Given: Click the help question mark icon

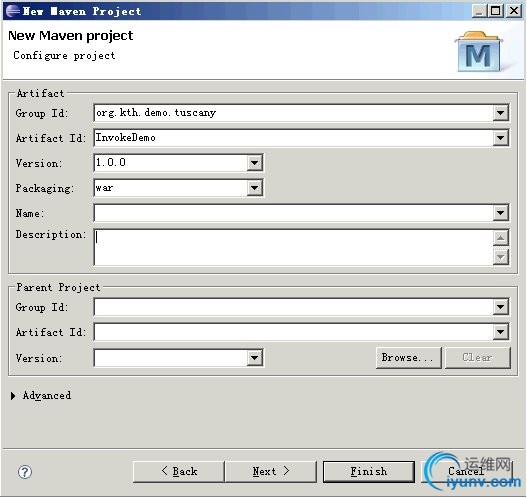Looking at the screenshot, I should pos(25,472).
